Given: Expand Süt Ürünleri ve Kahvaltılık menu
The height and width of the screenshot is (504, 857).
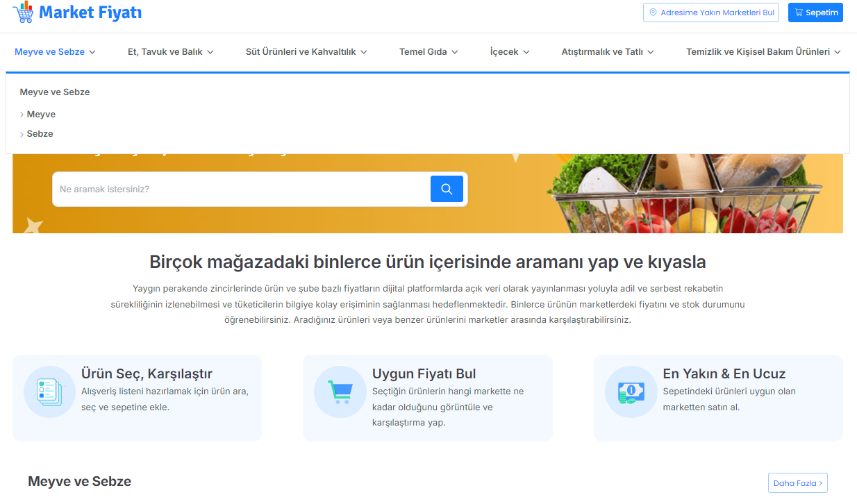Looking at the screenshot, I should (306, 51).
